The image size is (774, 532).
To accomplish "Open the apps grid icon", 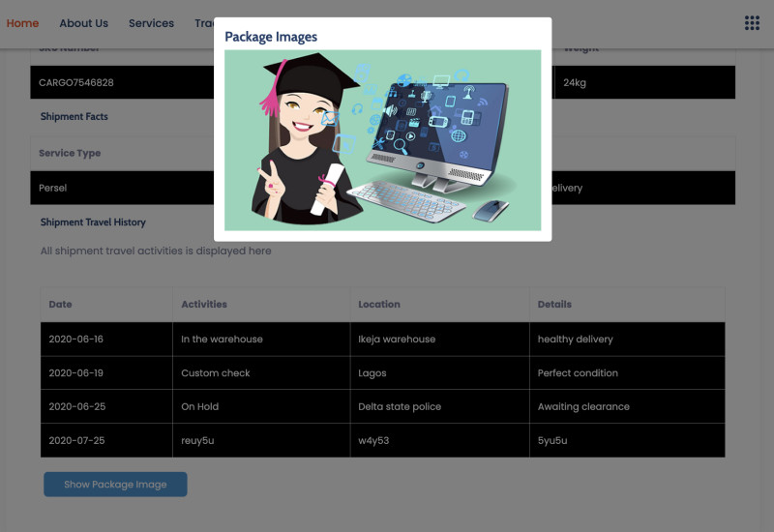I will [752, 23].
